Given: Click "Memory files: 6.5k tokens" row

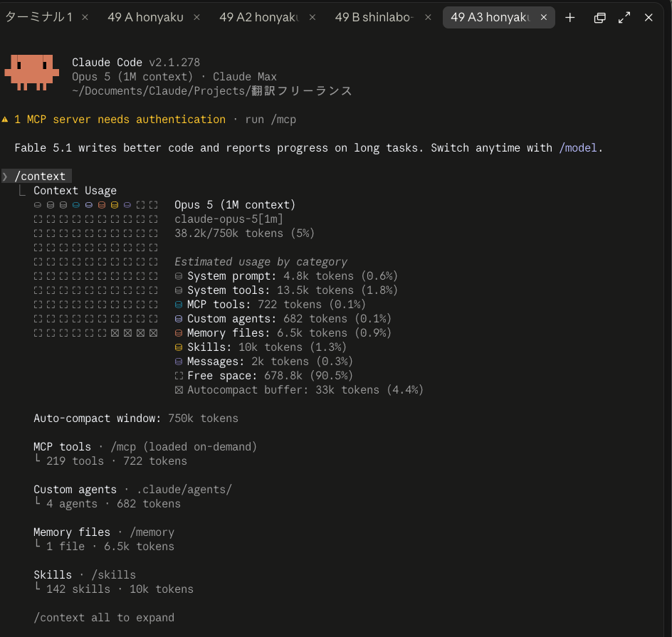Looking at the screenshot, I should click(283, 333).
